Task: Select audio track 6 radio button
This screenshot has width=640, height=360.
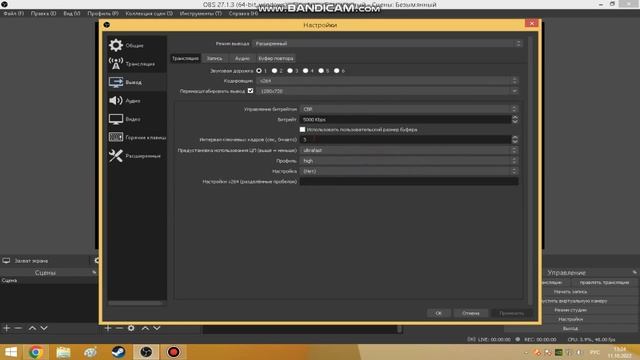Action: [x=336, y=71]
